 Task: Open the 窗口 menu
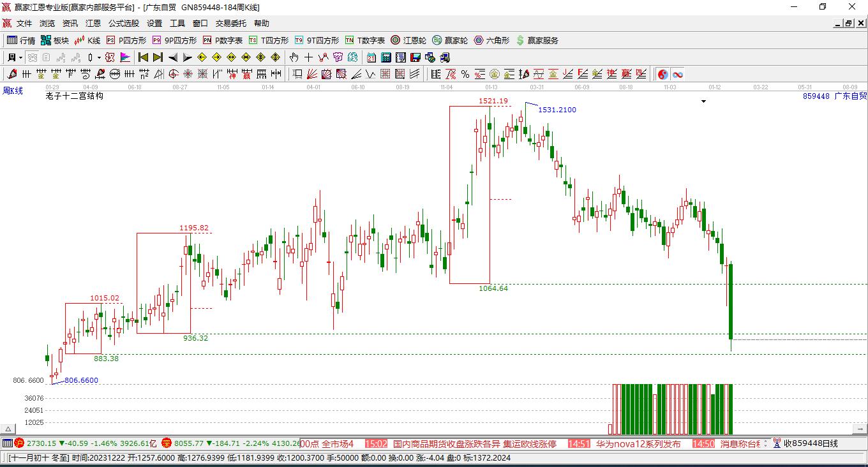(x=200, y=24)
